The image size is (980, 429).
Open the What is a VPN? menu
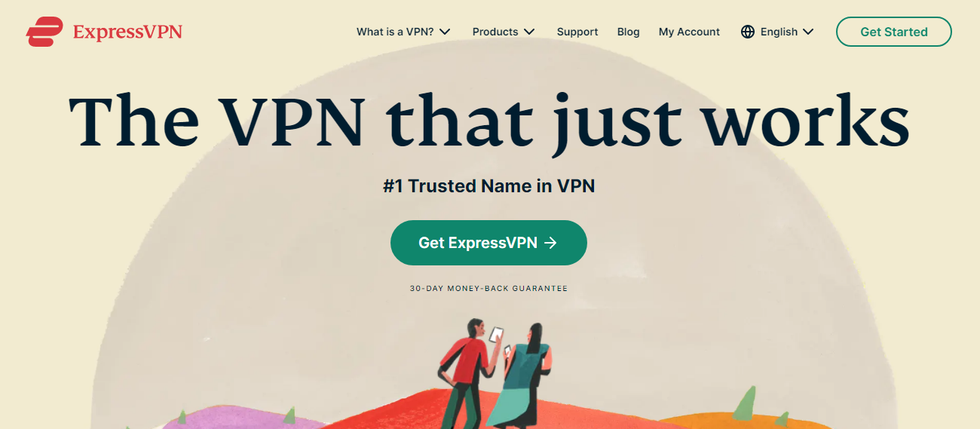[x=404, y=32]
